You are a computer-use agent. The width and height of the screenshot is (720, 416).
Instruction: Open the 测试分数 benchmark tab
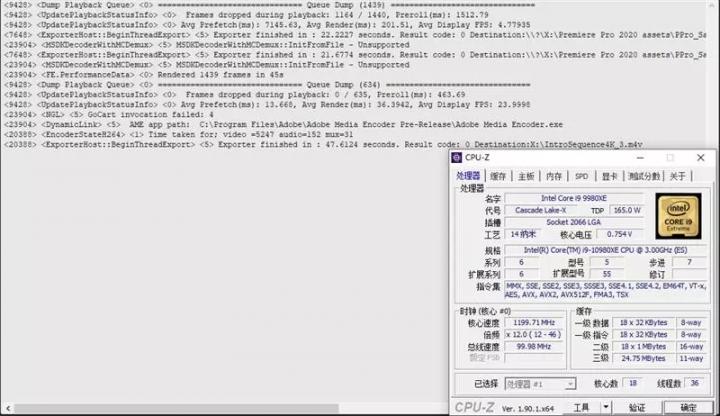[x=644, y=176]
